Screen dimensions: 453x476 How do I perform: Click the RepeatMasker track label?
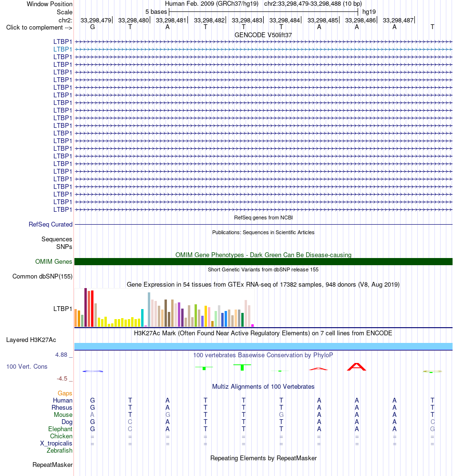point(52,465)
